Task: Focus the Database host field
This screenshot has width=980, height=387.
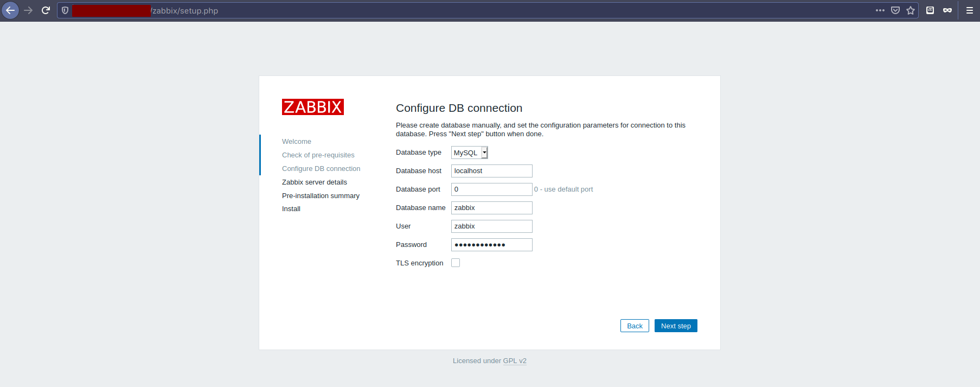Action: click(x=492, y=171)
